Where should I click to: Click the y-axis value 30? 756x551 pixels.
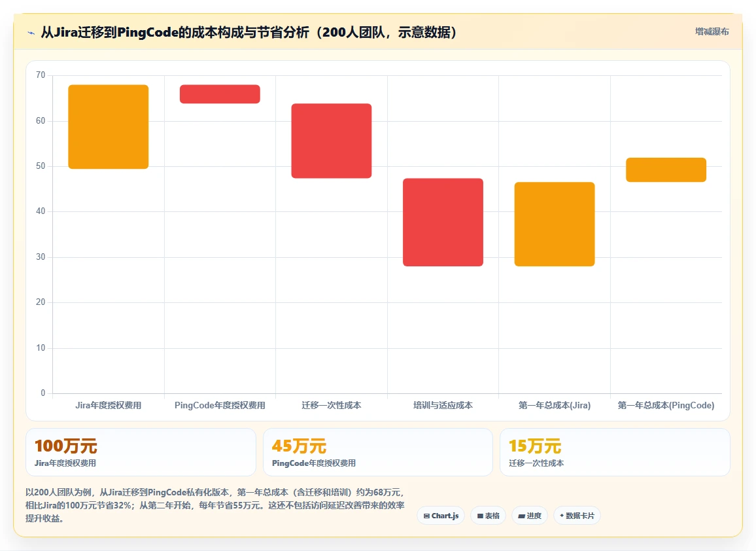(x=41, y=257)
